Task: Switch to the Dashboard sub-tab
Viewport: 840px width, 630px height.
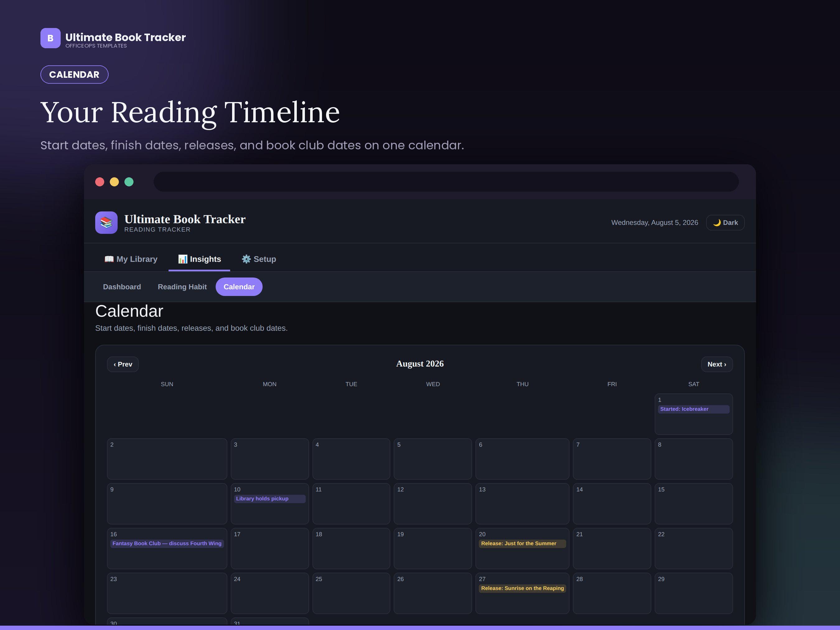Action: (122, 287)
